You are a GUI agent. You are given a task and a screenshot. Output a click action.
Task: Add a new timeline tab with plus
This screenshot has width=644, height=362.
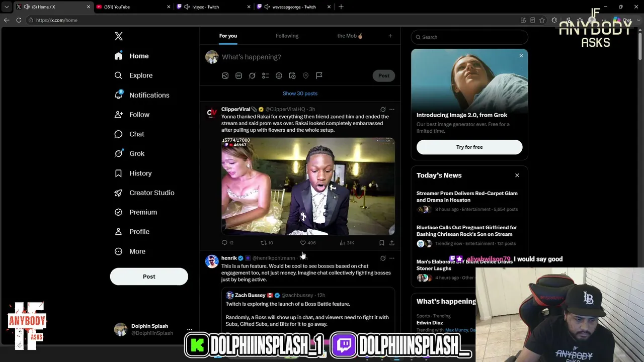click(x=390, y=36)
